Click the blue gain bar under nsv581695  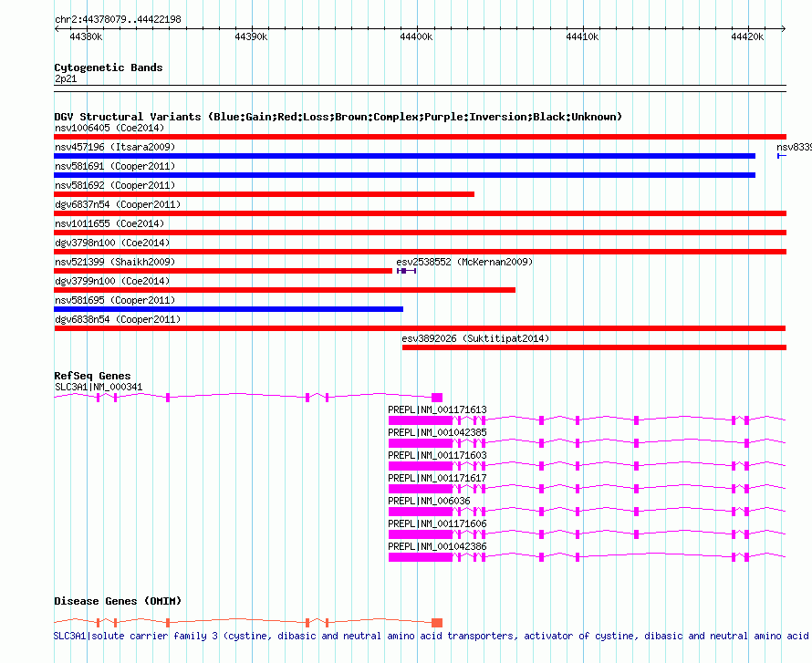228,309
